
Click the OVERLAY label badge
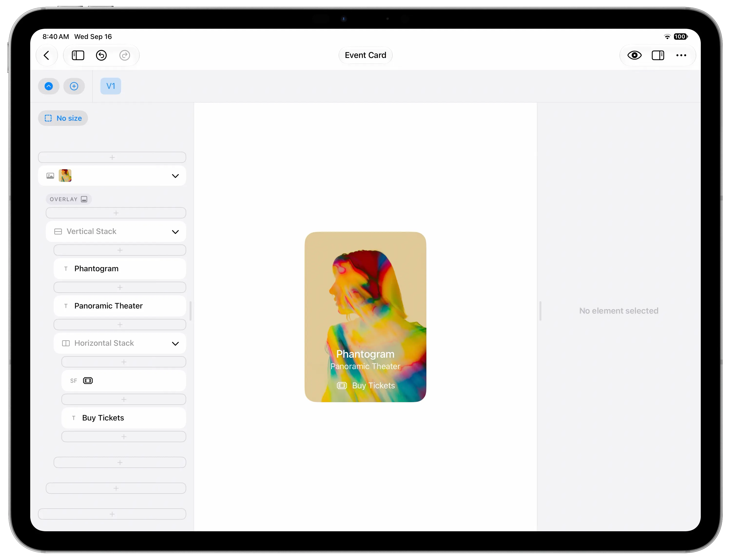point(69,199)
